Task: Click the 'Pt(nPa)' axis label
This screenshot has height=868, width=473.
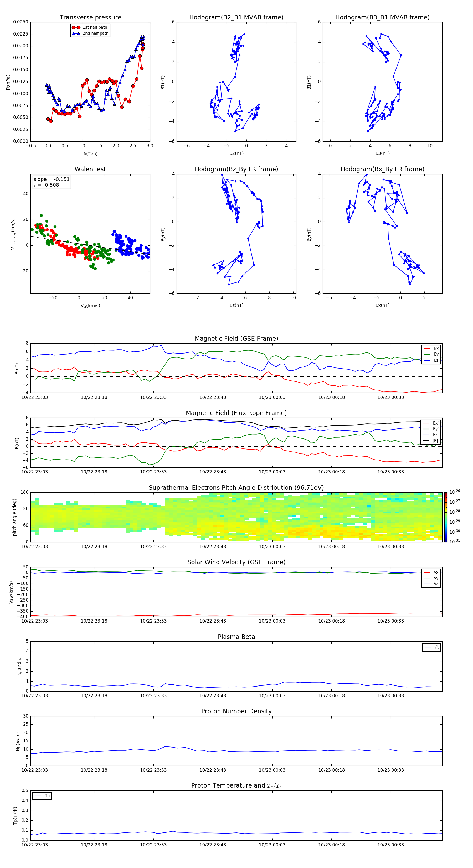Action: (8, 82)
